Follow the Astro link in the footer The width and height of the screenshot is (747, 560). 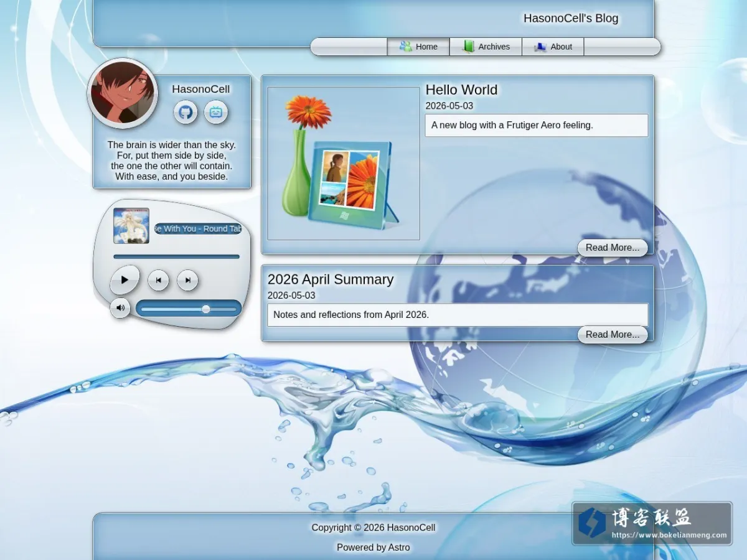(399, 548)
